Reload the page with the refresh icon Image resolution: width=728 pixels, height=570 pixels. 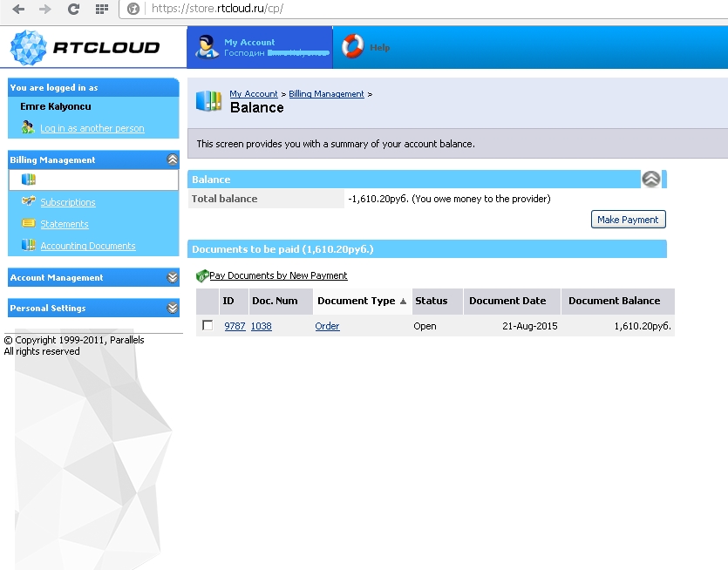pos(73,9)
